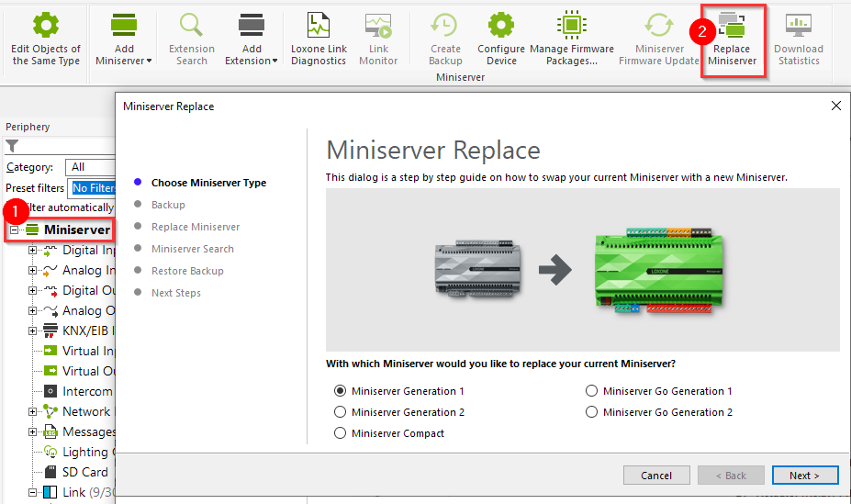Click the Add Miniserver ribbon icon
Viewport: 851px width, 504px height.
[x=124, y=26]
